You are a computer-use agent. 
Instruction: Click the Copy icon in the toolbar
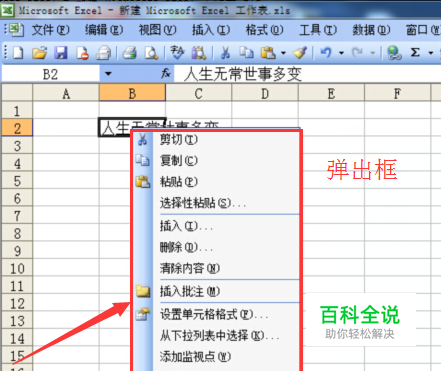(247, 53)
